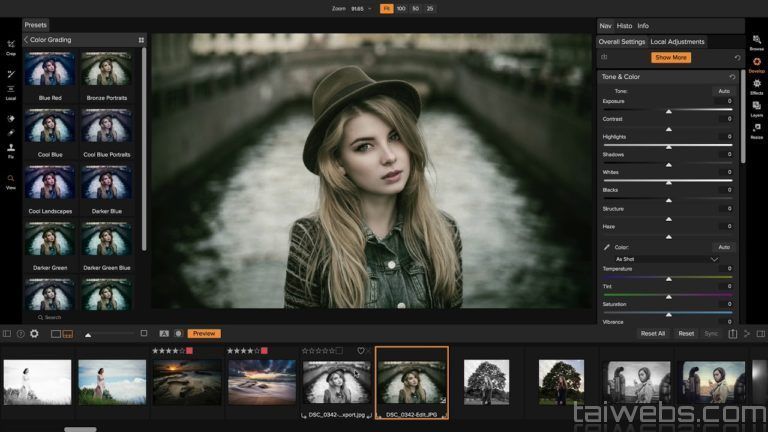Open the Browse module

click(x=756, y=41)
